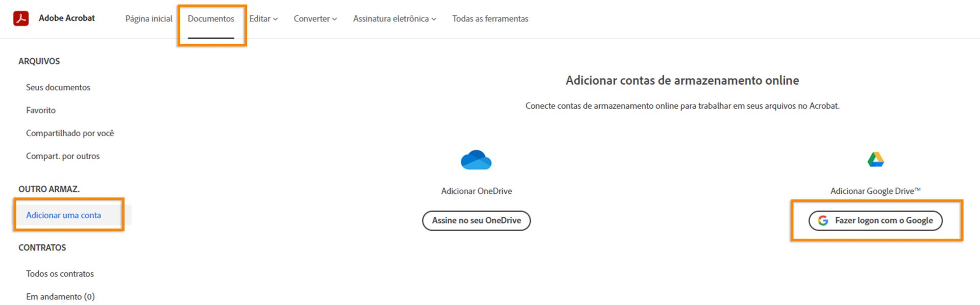Show Compartilhado por você files
This screenshot has height=305, width=980.
click(x=70, y=133)
